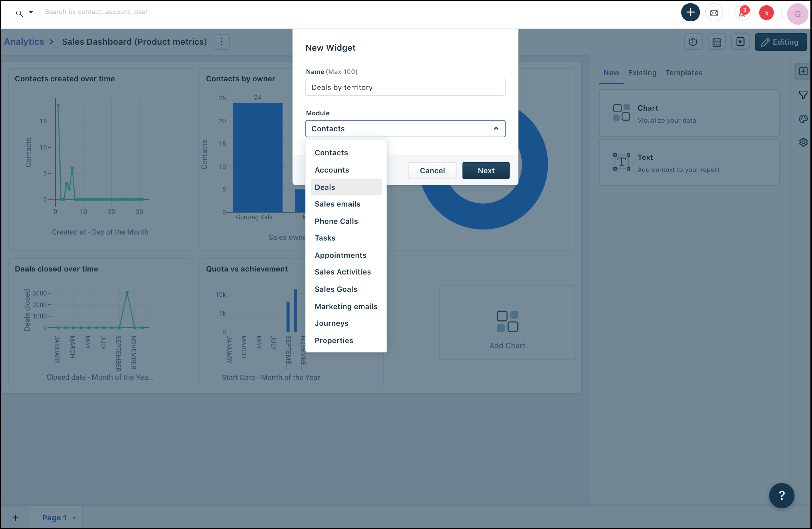Focus the search by contact field

(96, 12)
